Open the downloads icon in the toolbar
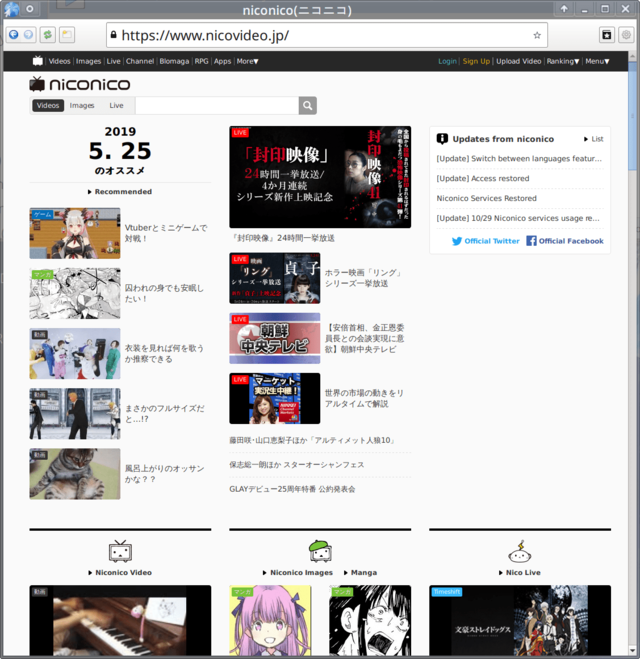This screenshot has width=640, height=659. tap(606, 35)
